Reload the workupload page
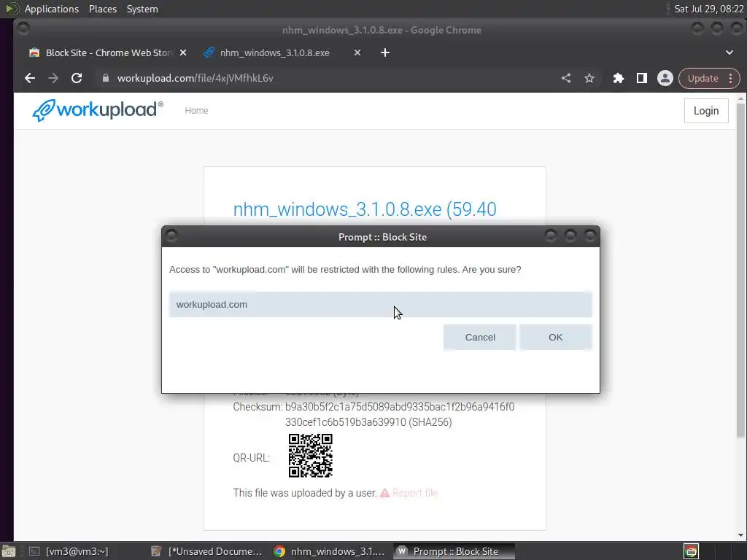Screen dimensions: 747x560 click(77, 78)
